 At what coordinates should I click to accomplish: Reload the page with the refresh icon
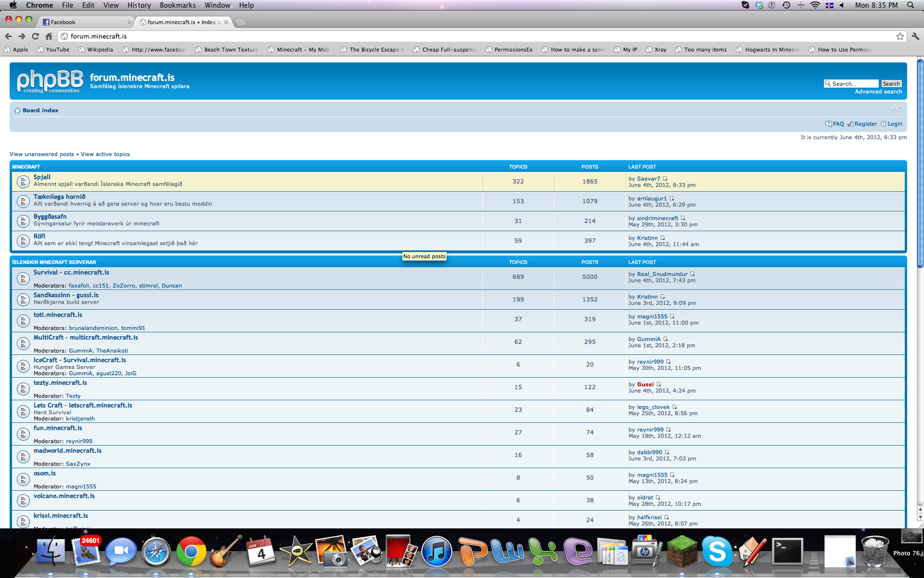35,36
